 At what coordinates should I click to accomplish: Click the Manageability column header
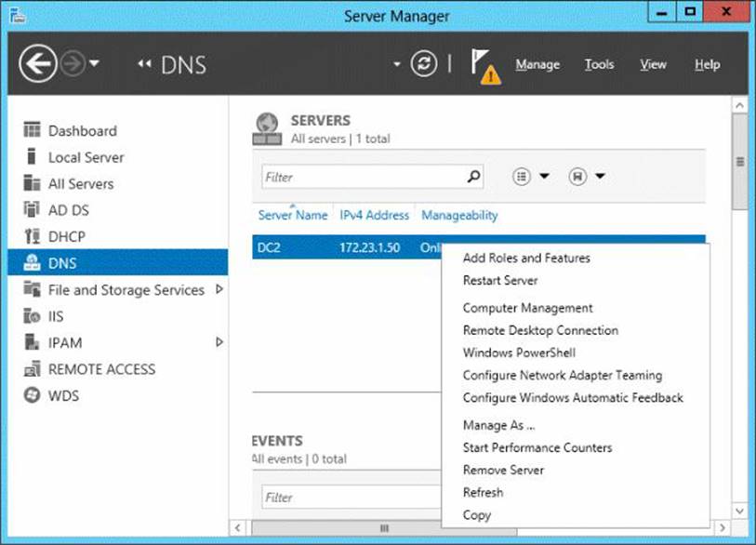point(459,215)
